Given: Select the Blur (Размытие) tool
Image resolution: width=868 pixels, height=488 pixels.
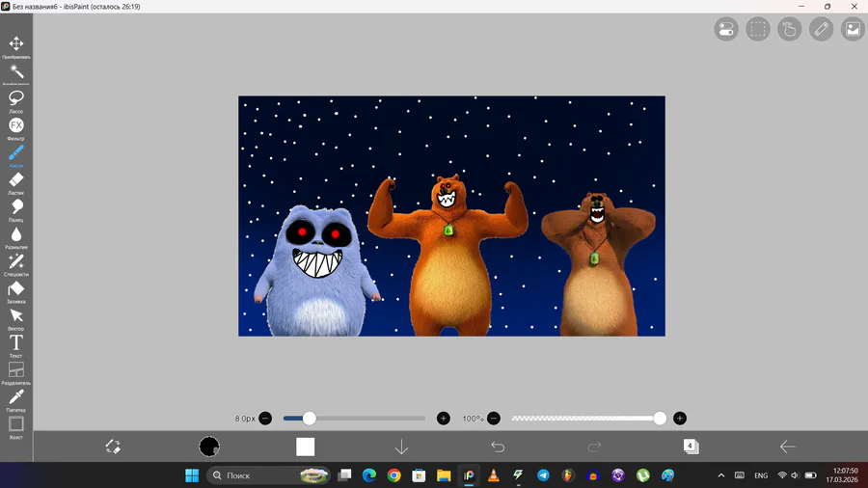Looking at the screenshot, I should point(16,237).
